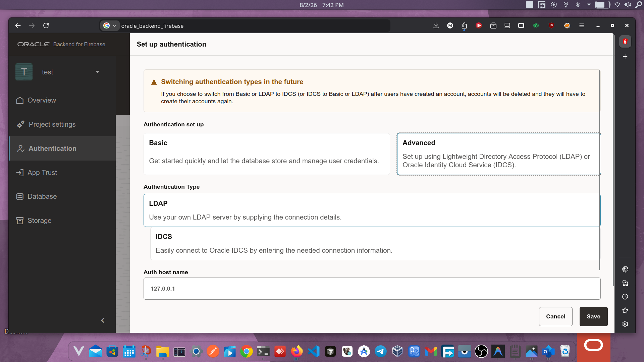Viewport: 644px width, 362px height.
Task: Click the date and time clock
Action: tap(321, 5)
